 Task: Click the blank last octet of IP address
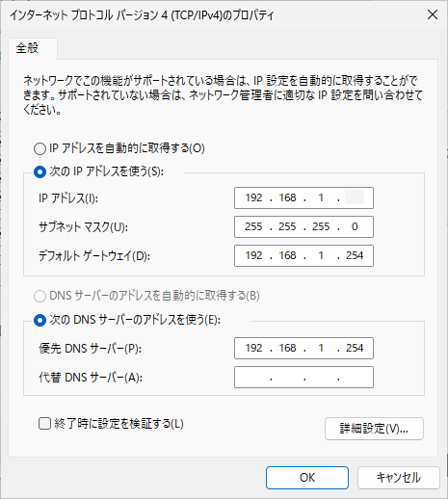coord(355,197)
